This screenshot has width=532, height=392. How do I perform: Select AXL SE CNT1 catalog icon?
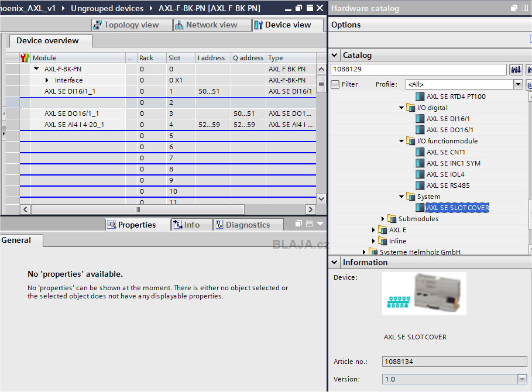pyautogui.click(x=420, y=152)
